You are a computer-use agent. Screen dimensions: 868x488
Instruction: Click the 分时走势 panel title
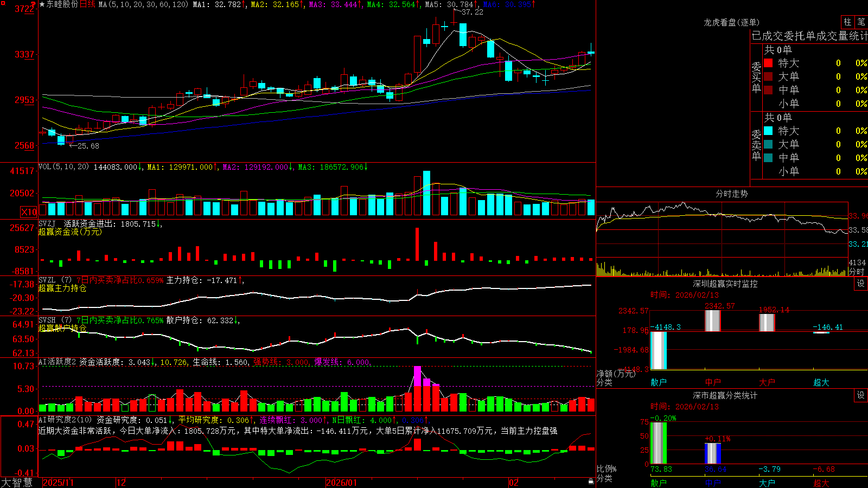coord(732,194)
